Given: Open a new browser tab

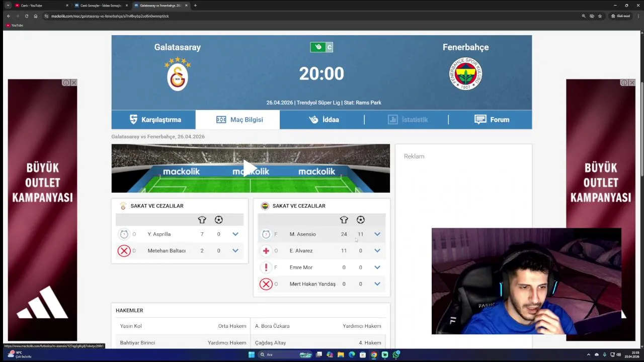Looking at the screenshot, I should point(195,6).
